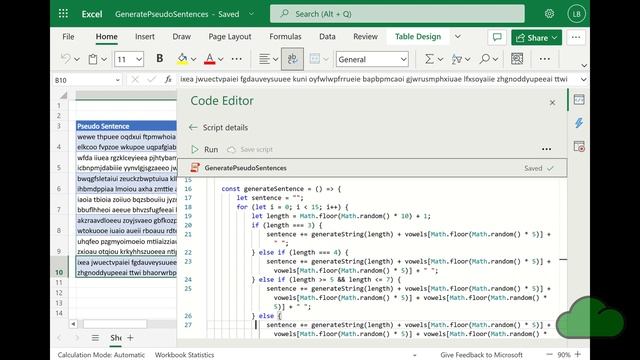
Task: Open the Code Editor side rail icon
Action: pos(579,100)
